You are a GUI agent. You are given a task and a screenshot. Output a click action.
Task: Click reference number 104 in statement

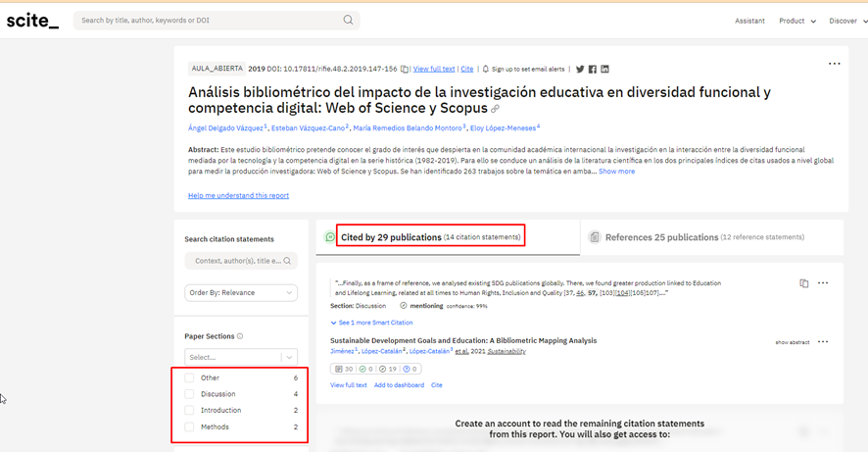click(x=624, y=293)
